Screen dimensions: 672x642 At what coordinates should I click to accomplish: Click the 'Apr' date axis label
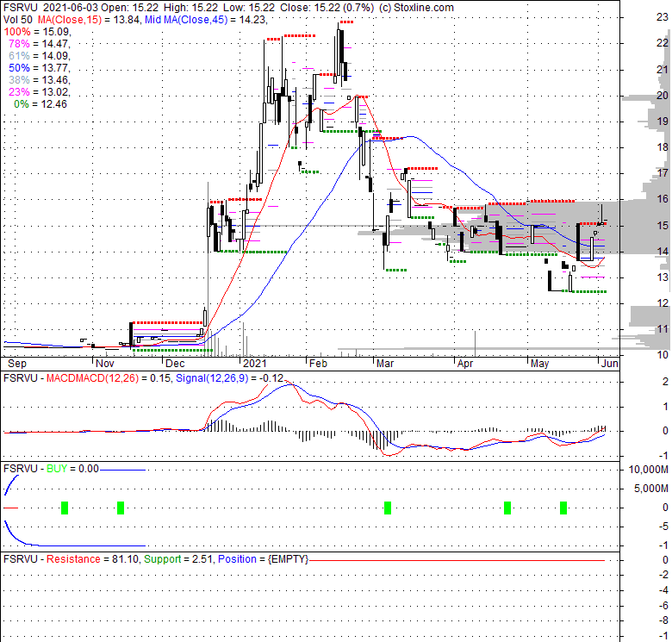pos(465,364)
